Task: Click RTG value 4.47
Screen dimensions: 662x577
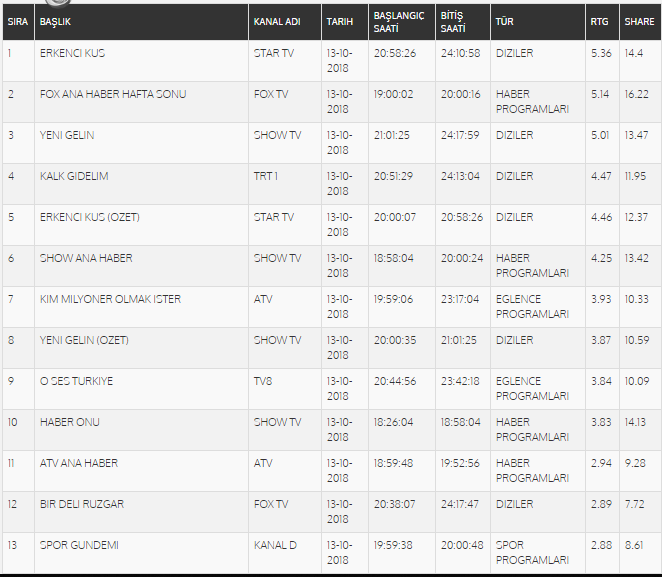Action: tap(601, 176)
